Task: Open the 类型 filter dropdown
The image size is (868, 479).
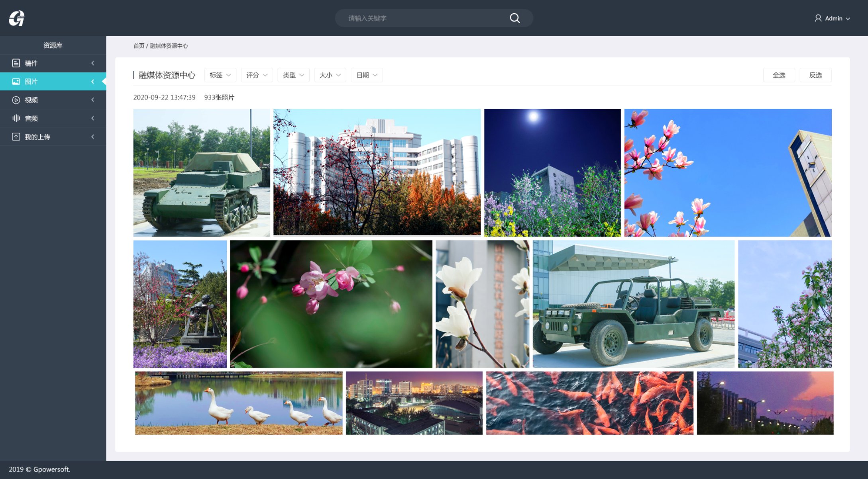Action: click(293, 75)
